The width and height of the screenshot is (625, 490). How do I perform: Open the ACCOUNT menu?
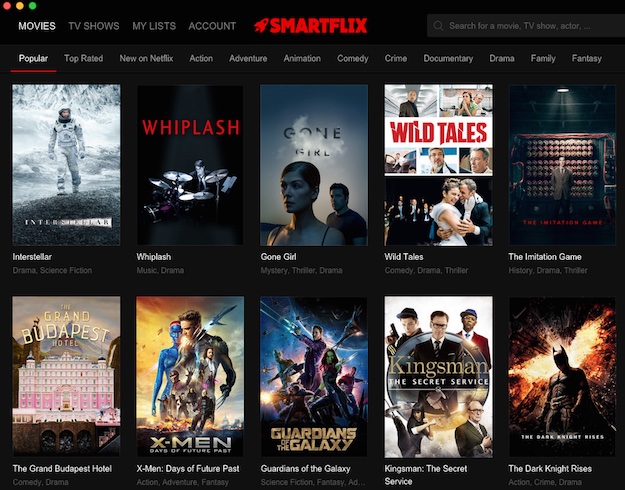pyautogui.click(x=212, y=26)
